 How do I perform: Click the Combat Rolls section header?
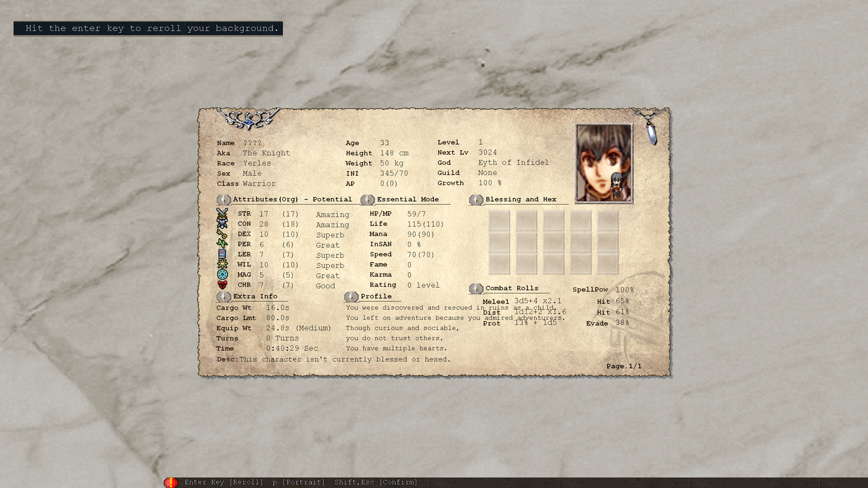tap(512, 288)
